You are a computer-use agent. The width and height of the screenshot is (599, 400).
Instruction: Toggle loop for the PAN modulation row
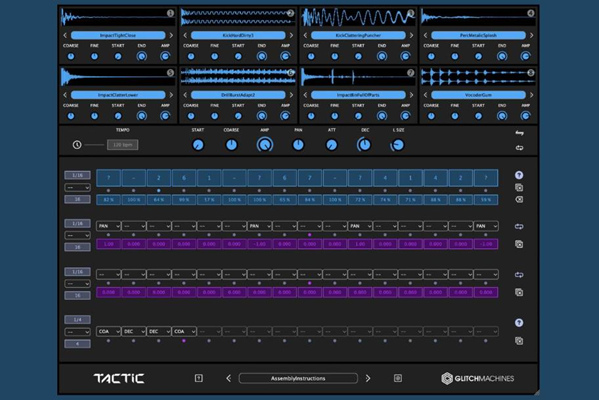[x=519, y=227]
